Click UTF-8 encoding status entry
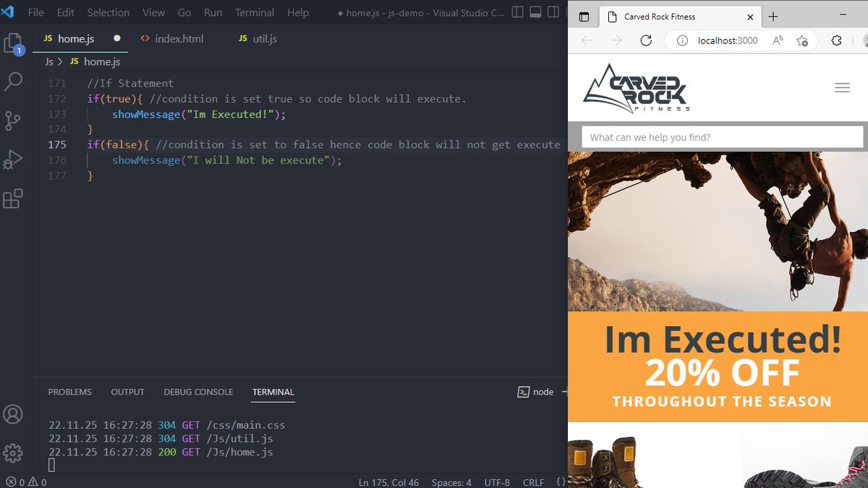868x488 pixels. 497,482
